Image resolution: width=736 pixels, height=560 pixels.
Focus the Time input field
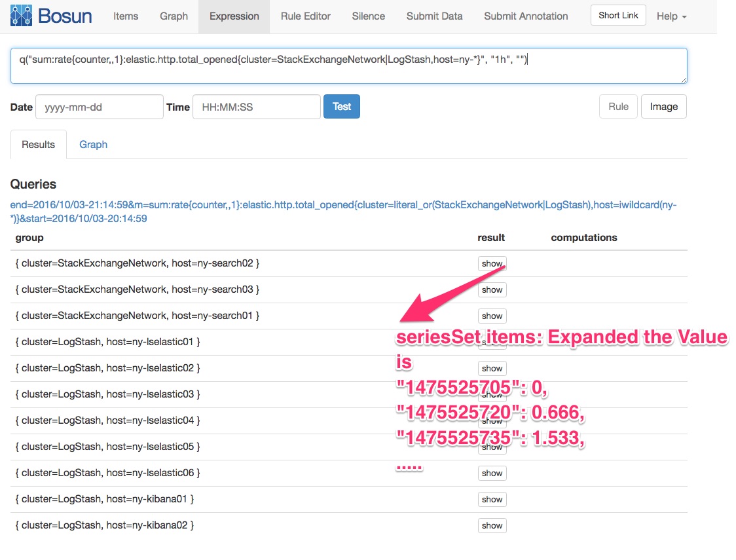256,107
